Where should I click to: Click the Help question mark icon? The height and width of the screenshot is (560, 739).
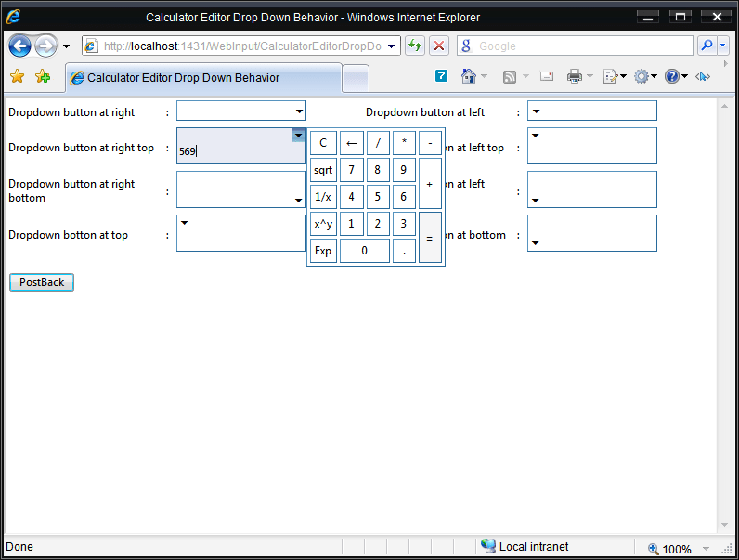click(671, 77)
